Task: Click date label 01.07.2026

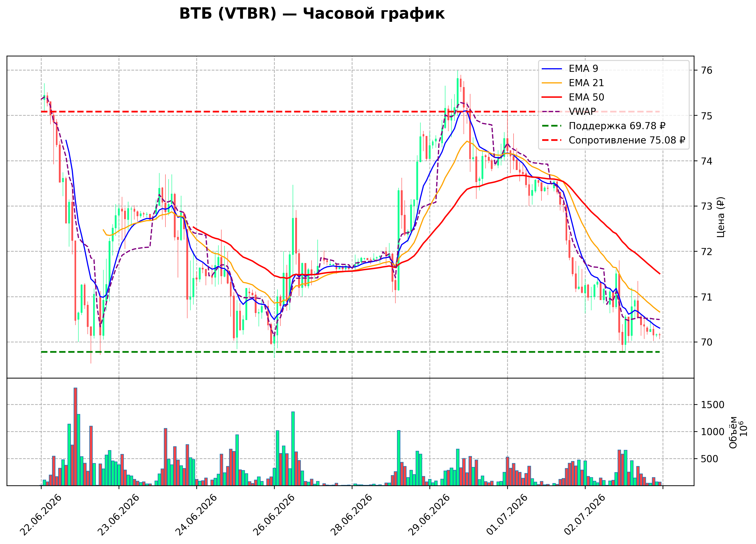Action: click(x=507, y=515)
